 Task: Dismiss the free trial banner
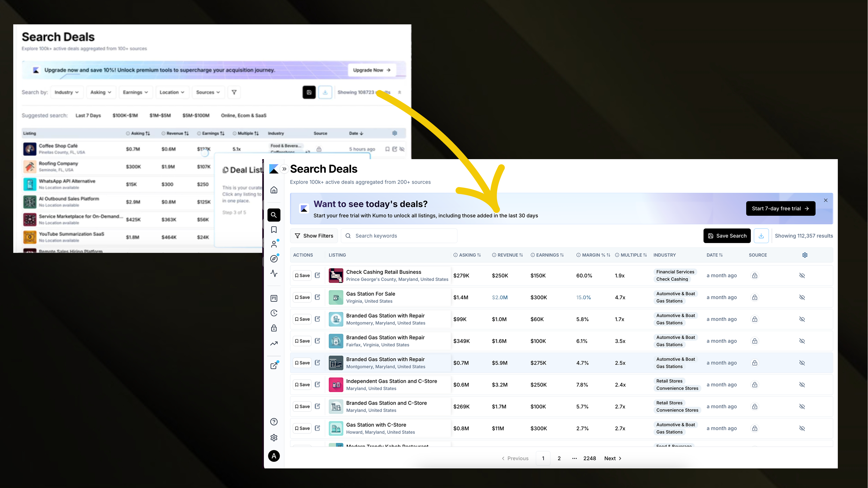pos(826,200)
